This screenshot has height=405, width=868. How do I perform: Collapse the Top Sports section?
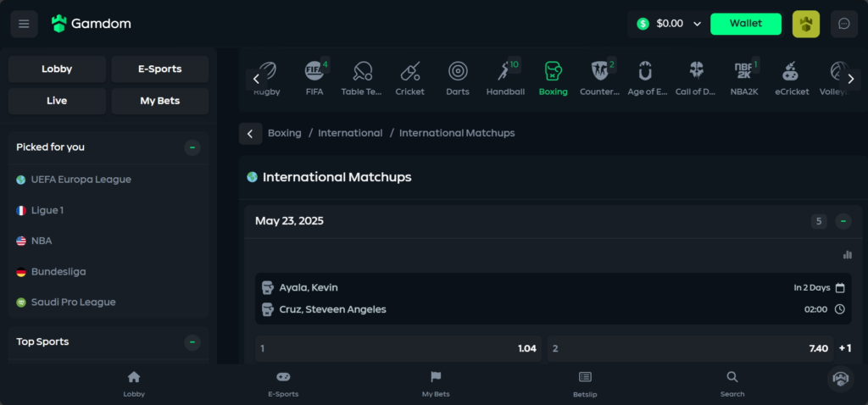click(x=192, y=342)
